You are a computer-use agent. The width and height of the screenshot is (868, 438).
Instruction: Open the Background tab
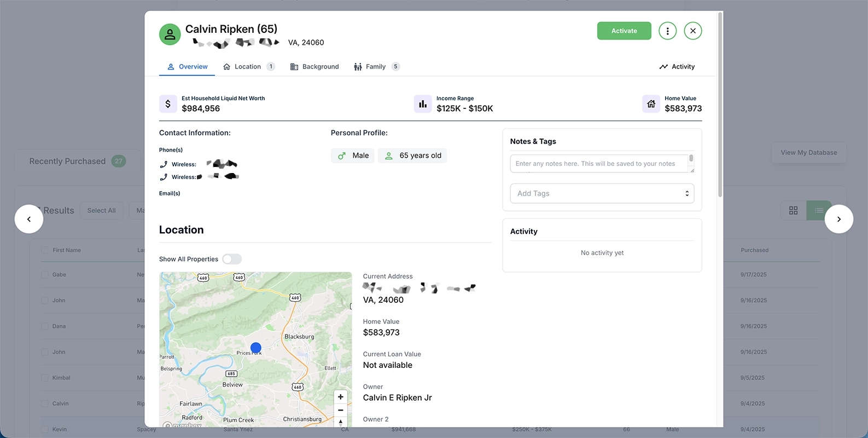pos(314,67)
